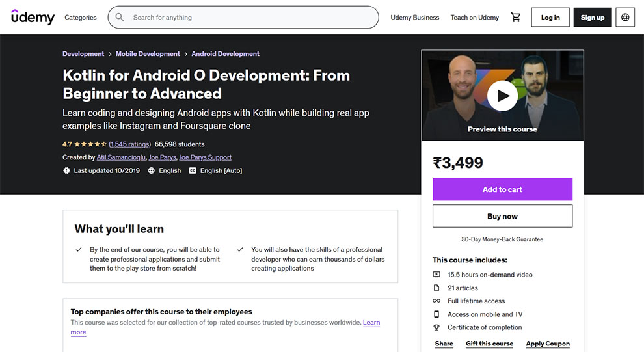
Task: Click the 4.7 rating number
Action: point(67,144)
